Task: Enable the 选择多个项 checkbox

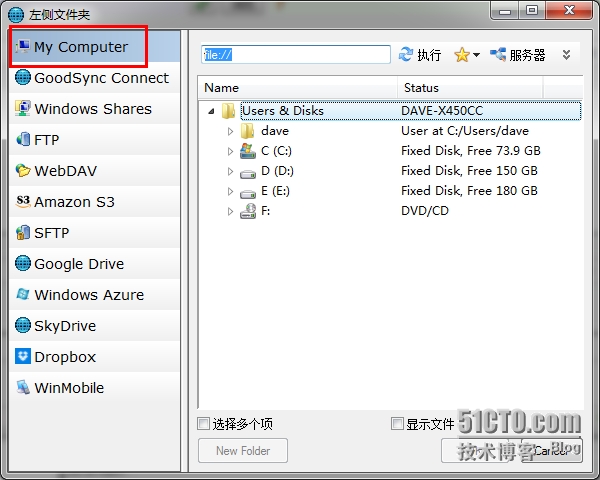Action: point(204,423)
